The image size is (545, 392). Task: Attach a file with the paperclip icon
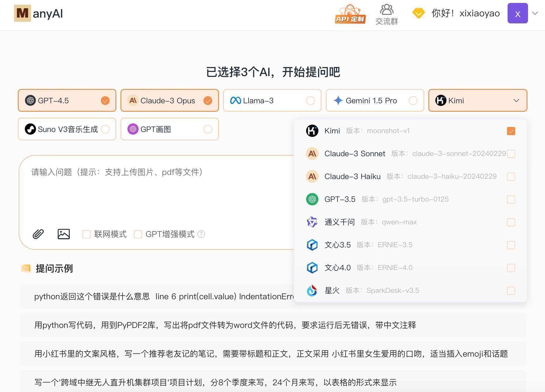(x=38, y=234)
